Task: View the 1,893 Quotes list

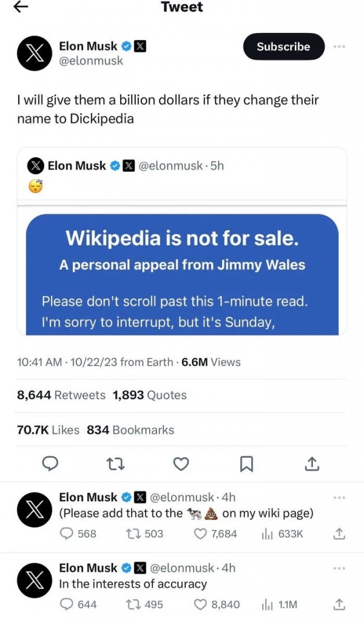Action: pyautogui.click(x=150, y=395)
